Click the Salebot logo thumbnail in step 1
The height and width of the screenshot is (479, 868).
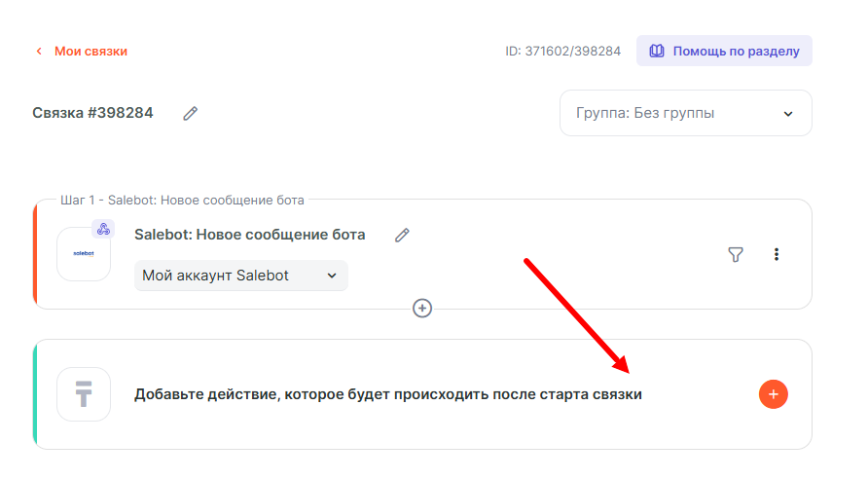coord(84,254)
